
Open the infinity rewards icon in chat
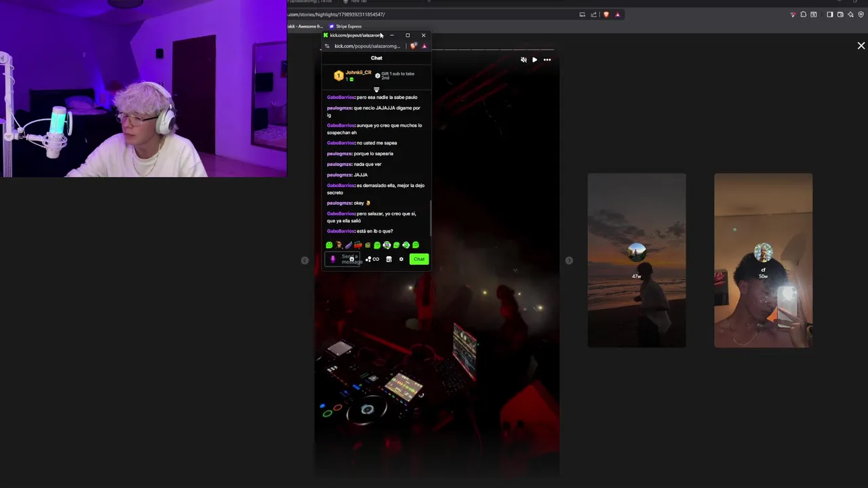[376, 259]
